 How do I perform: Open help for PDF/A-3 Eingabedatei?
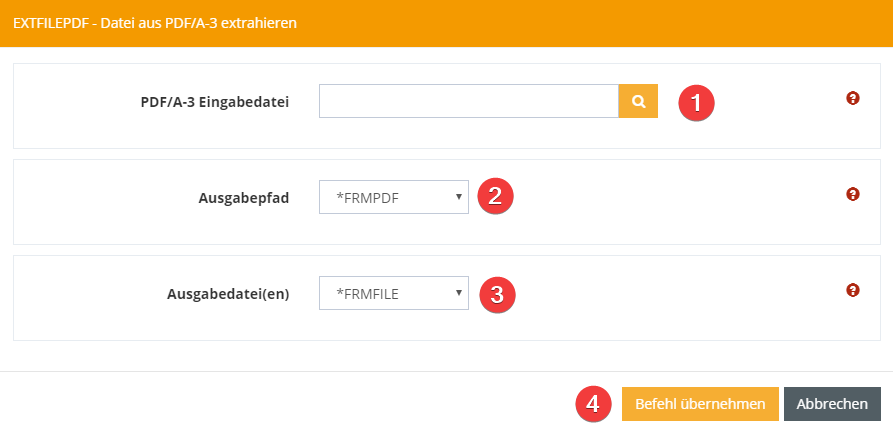point(853,98)
